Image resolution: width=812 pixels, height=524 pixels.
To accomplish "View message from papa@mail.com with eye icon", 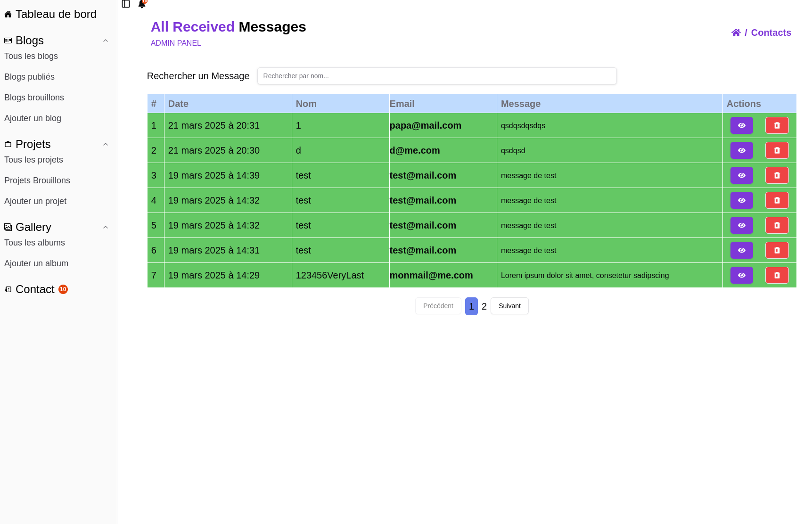I will pyautogui.click(x=741, y=125).
